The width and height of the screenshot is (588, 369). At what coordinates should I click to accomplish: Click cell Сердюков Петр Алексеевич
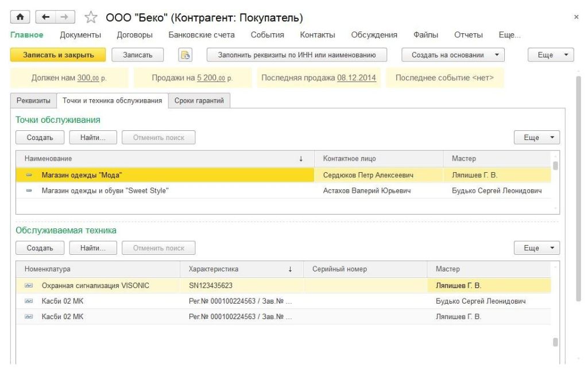[x=379, y=175]
